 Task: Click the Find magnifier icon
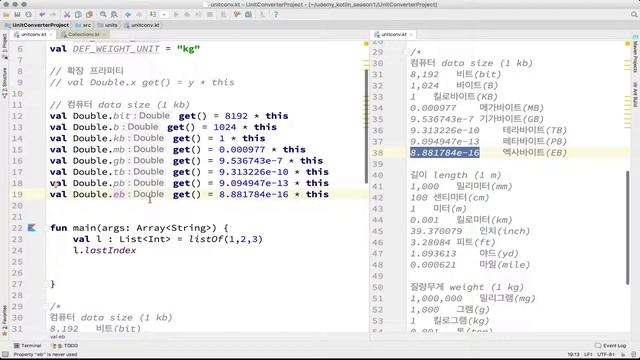(x=103, y=14)
